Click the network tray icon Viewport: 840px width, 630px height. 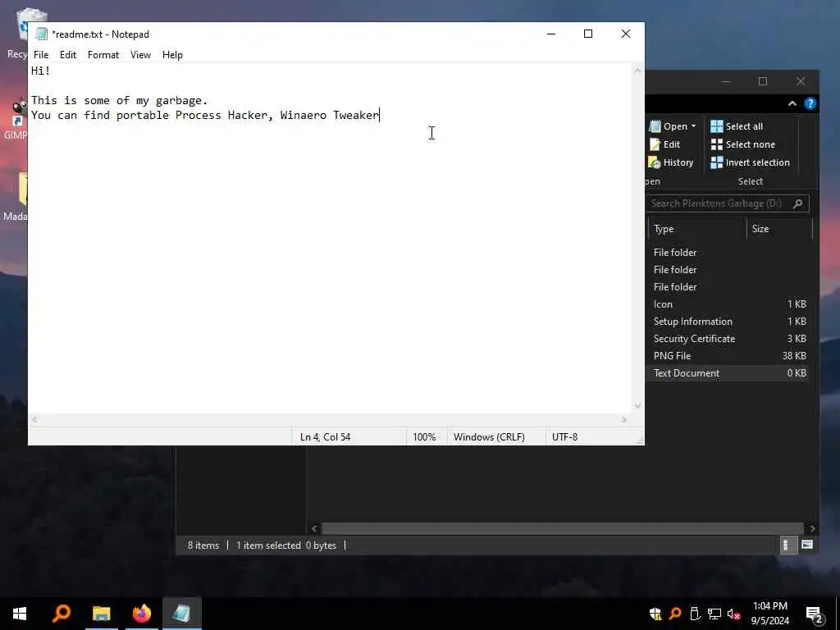point(714,614)
